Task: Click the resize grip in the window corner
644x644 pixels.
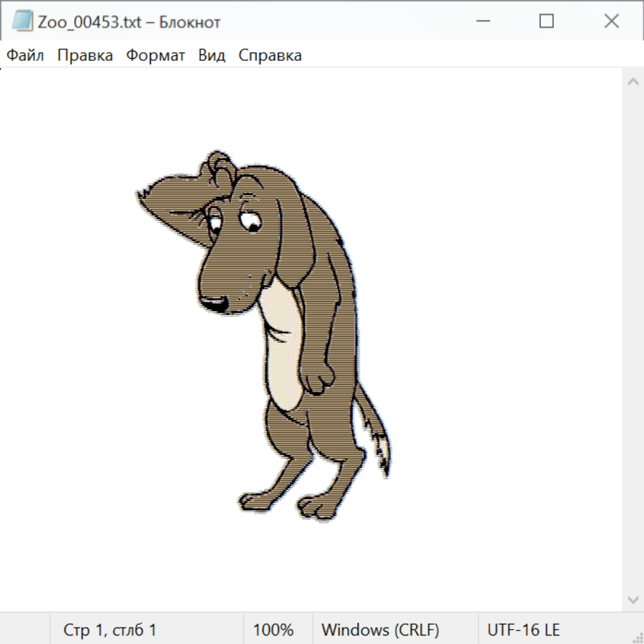Action: [637, 637]
